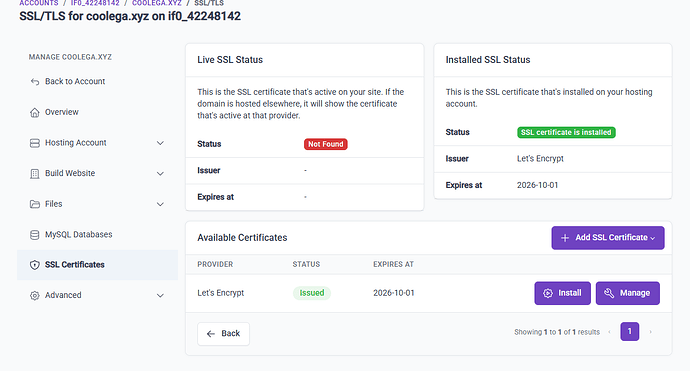Click the Hosting Account server icon
This screenshot has width=690, height=371.
pos(35,143)
